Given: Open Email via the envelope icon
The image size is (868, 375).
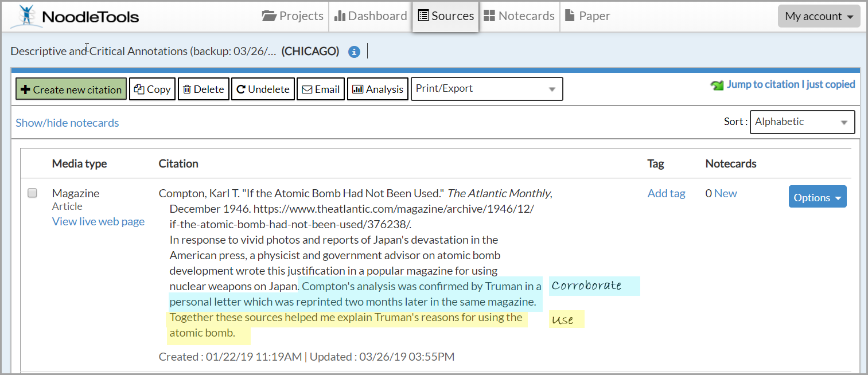Looking at the screenshot, I should (x=306, y=89).
